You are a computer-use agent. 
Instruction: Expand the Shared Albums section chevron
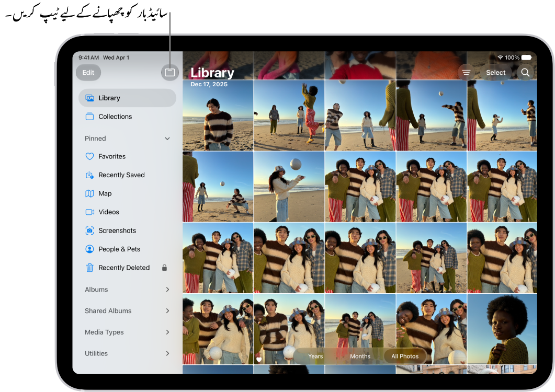point(167,310)
